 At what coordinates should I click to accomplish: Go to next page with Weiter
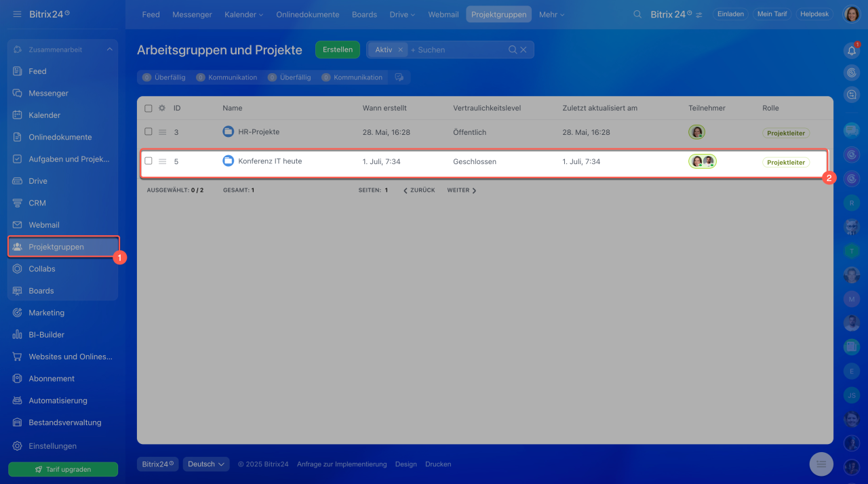coord(462,190)
